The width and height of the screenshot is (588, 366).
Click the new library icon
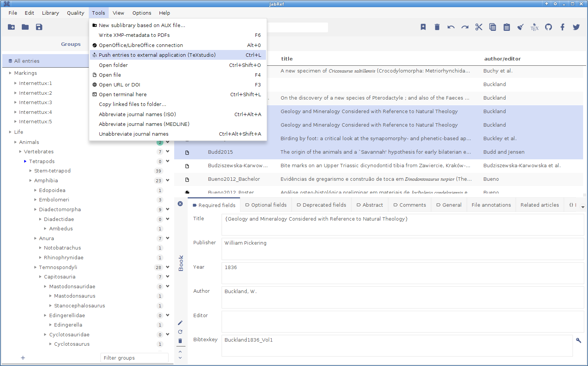(11, 27)
